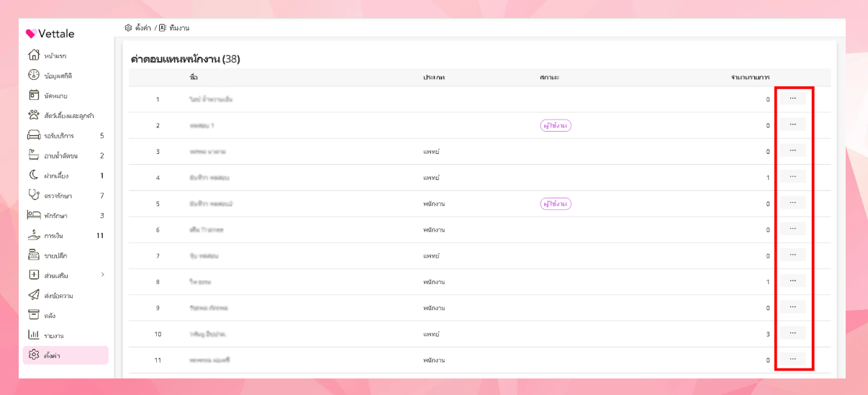Open ฝากเลี้ยง boarding section

click(65, 176)
